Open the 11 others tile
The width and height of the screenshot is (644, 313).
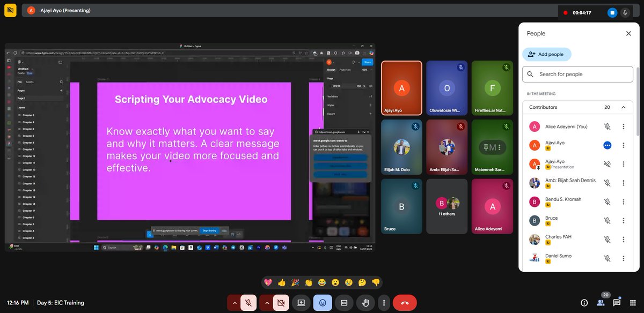[447, 206]
